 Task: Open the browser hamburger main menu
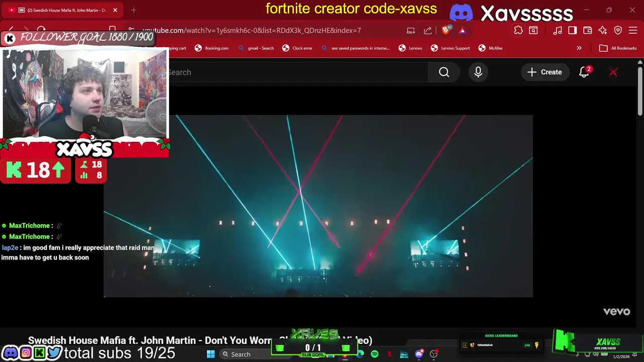pos(633,30)
